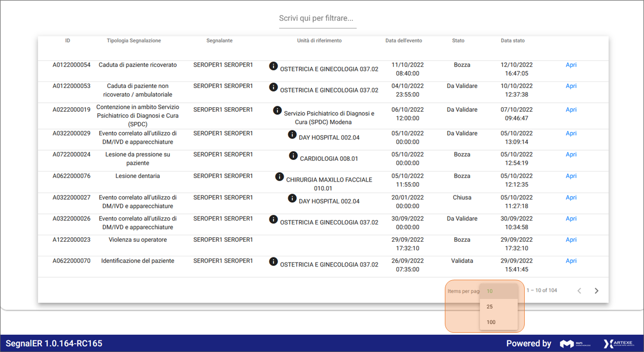Click info icon for row A0322000029

[x=292, y=134]
